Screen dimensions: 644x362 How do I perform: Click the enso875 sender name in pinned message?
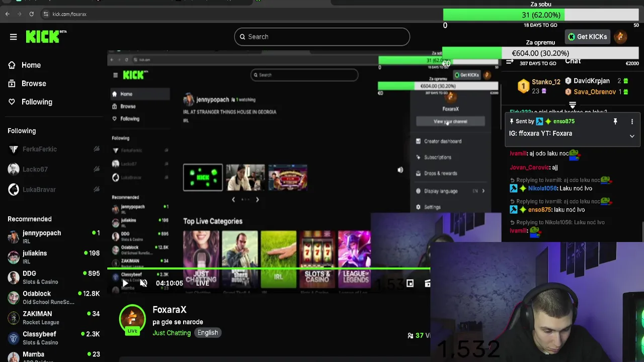(563, 122)
